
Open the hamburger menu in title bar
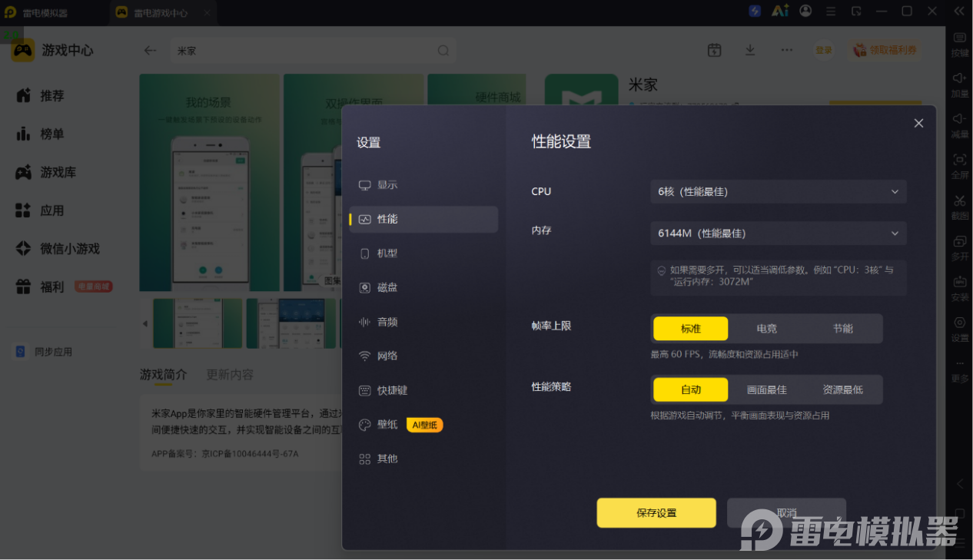point(831,12)
